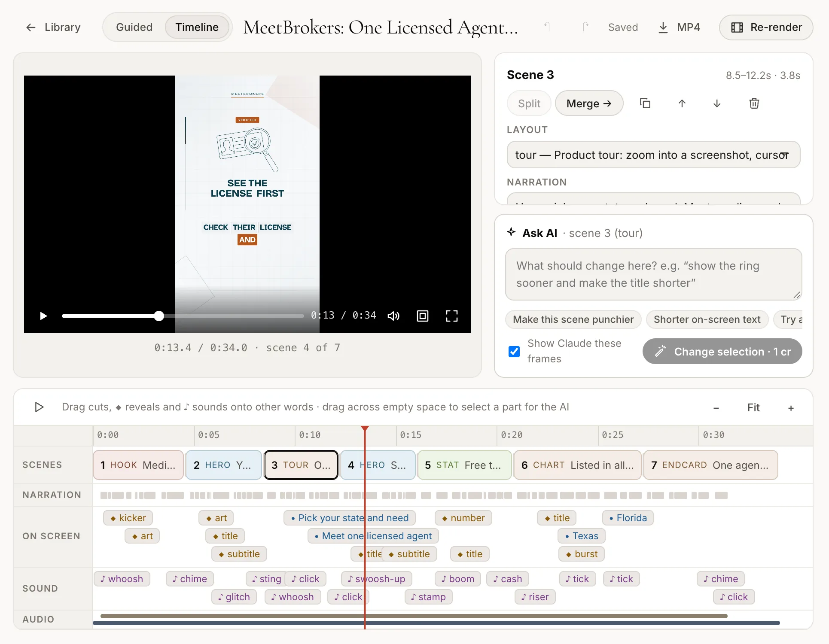Click the Ask AI sparkle icon
The width and height of the screenshot is (829, 644).
[x=511, y=232]
